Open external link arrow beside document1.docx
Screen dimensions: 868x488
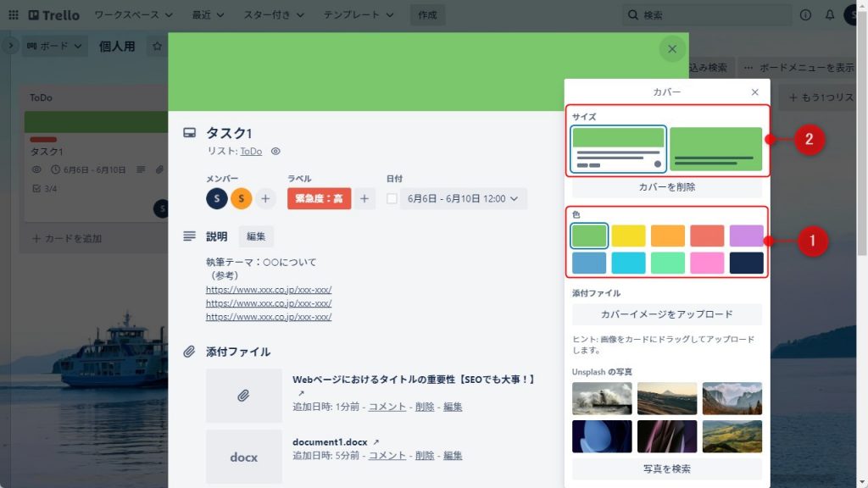coord(376,442)
